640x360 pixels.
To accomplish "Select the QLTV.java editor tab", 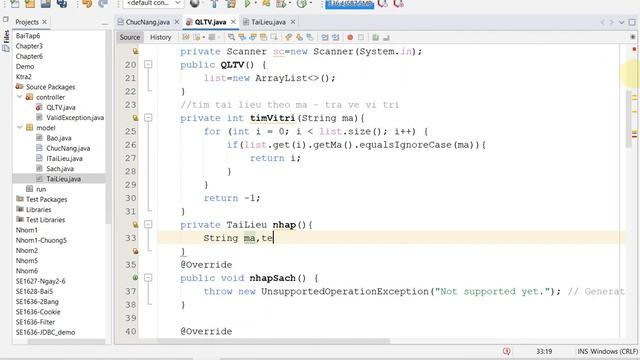I will click(x=210, y=22).
